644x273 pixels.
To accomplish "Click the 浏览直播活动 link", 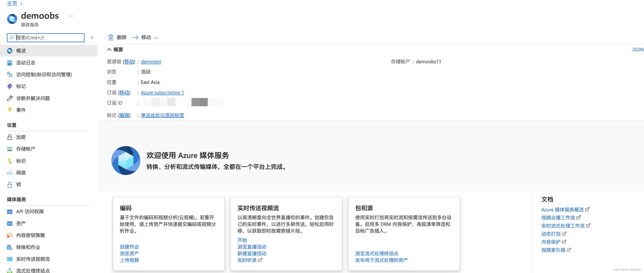I will tap(252, 247).
